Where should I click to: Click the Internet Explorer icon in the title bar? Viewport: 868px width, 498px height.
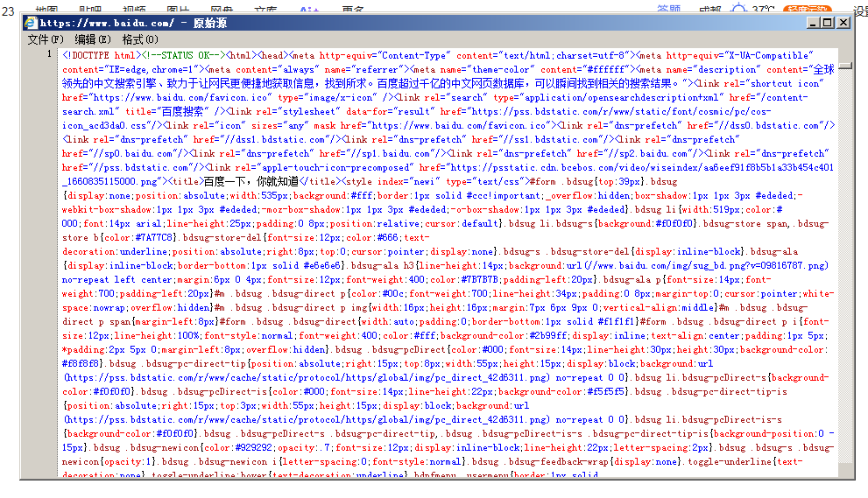click(x=31, y=23)
